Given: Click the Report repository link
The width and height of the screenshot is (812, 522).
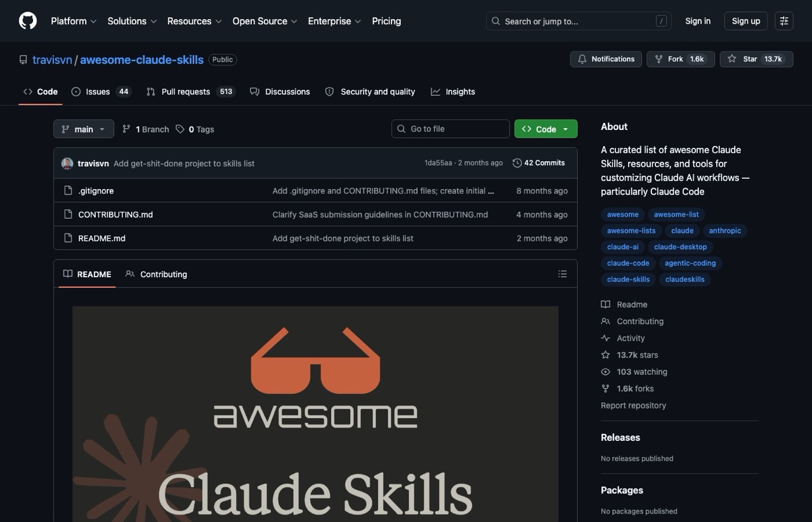Looking at the screenshot, I should [x=633, y=405].
